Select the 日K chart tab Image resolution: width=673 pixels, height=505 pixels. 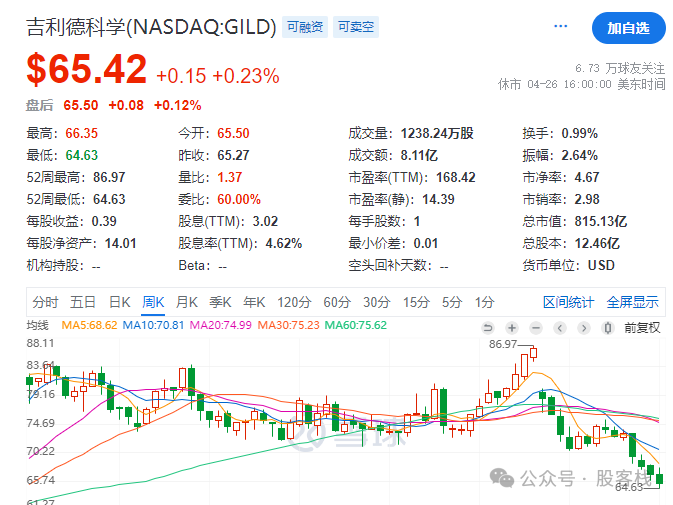[119, 302]
